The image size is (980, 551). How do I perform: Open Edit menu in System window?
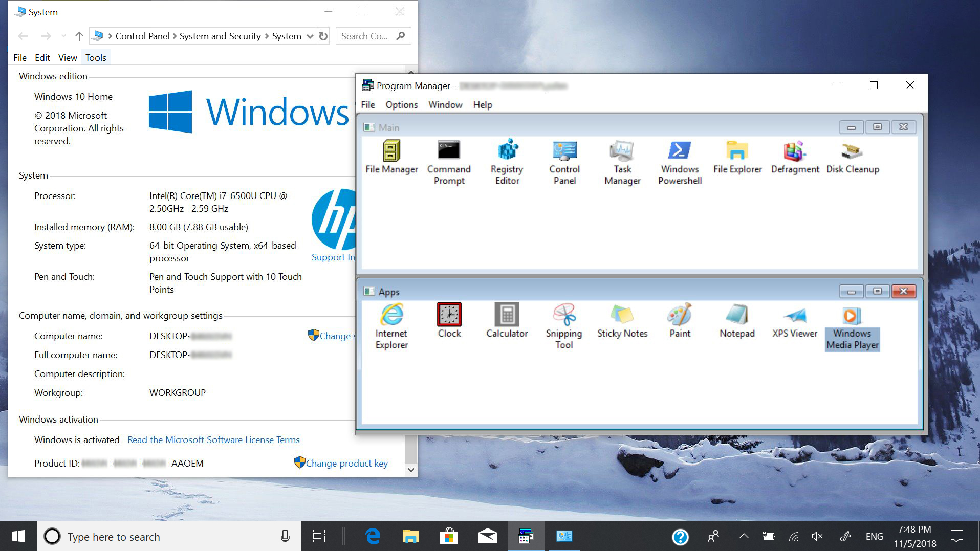[42, 58]
